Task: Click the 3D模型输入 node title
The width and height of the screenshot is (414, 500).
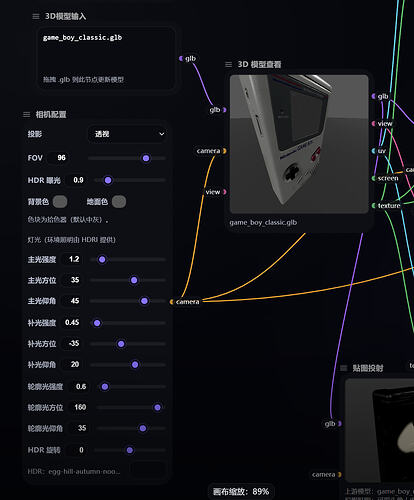Action: point(65,16)
